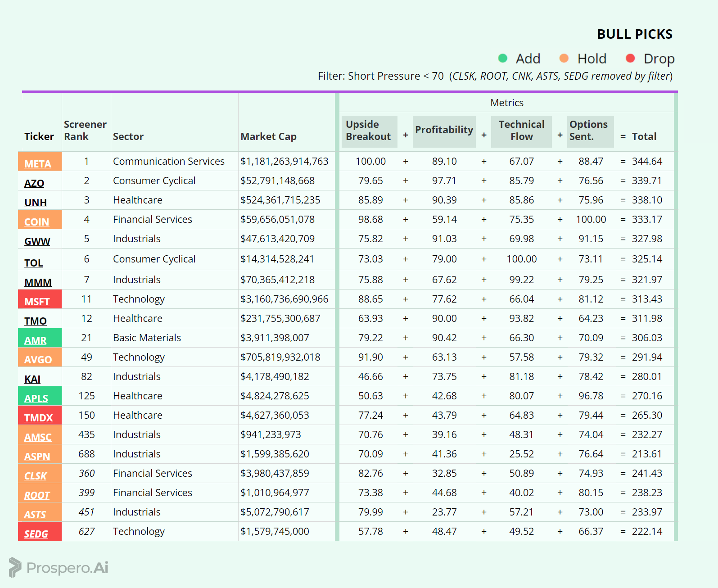
Task: Click the Sector column header
Action: (x=128, y=136)
